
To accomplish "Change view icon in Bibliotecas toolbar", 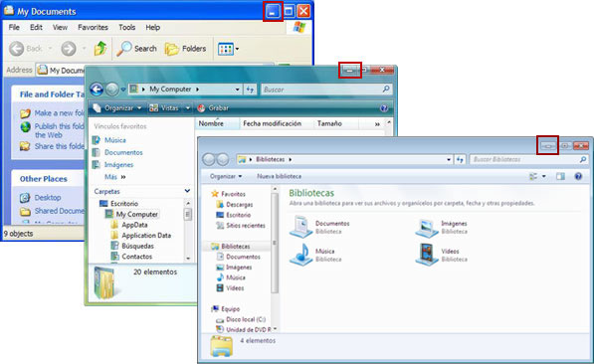I will 533,176.
